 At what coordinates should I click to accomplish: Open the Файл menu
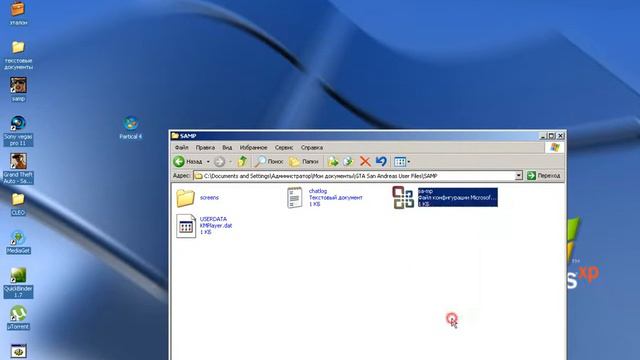(x=182, y=147)
